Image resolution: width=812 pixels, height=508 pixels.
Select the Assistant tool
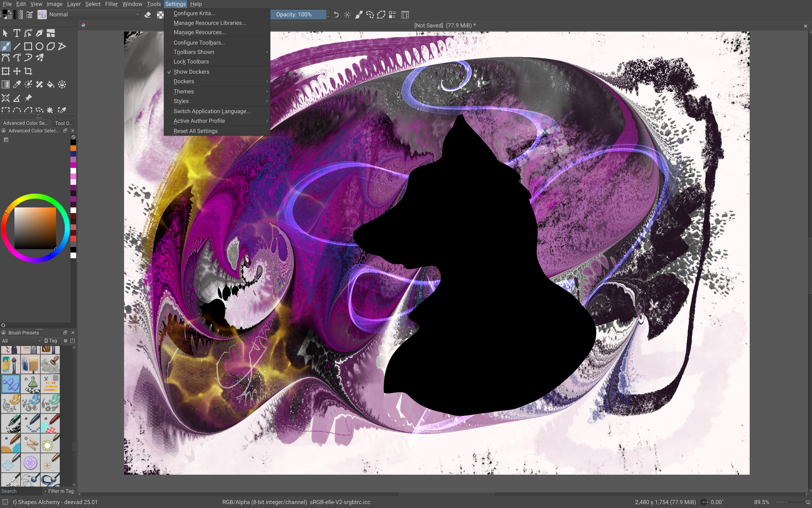(6, 98)
